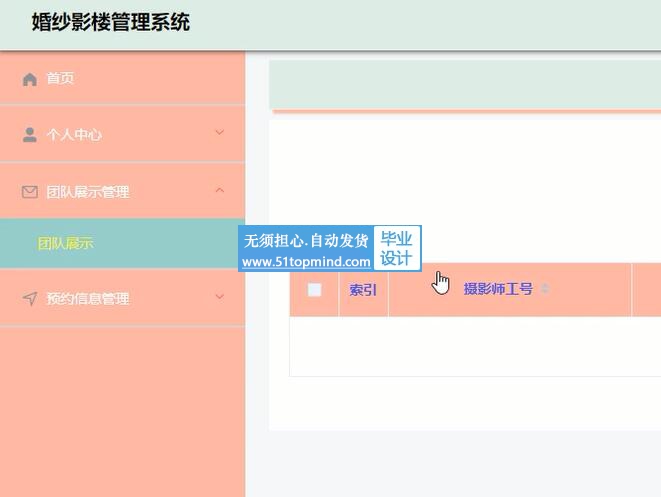The width and height of the screenshot is (661, 497).
Task: Click the home icon in the sidebar
Action: tap(29, 79)
